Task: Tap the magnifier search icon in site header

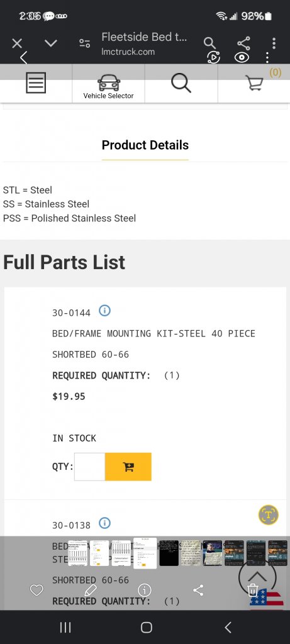Action: point(181,84)
